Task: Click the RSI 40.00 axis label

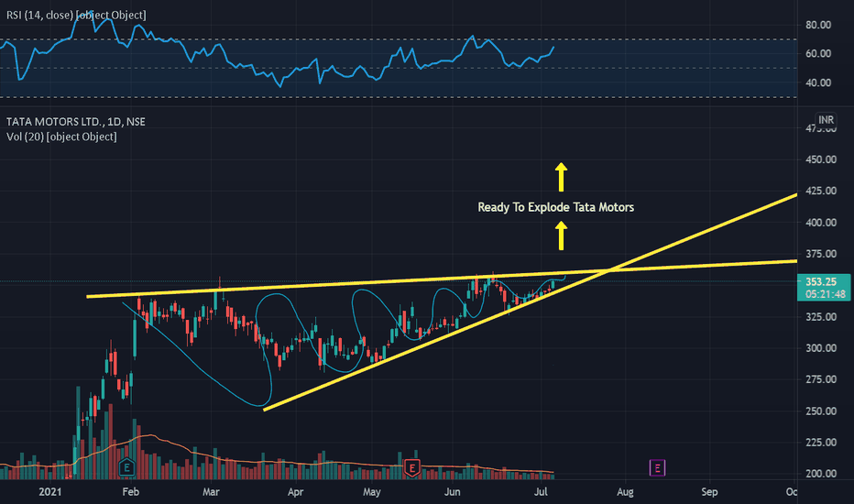Action: 818,82
